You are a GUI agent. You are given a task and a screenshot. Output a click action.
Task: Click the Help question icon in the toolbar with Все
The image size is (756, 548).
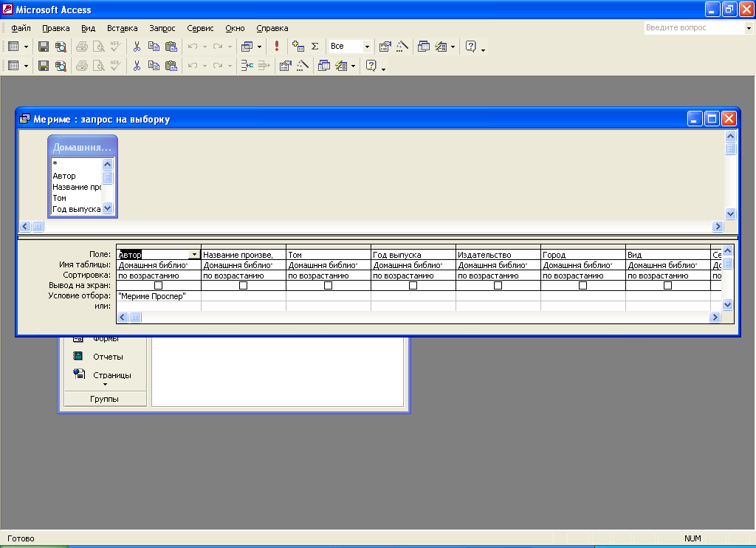[470, 47]
